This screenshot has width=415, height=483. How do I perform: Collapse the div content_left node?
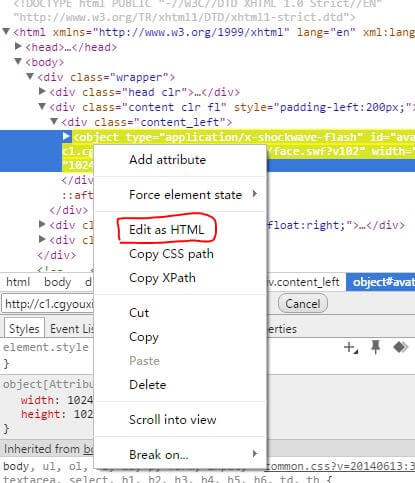(54, 121)
